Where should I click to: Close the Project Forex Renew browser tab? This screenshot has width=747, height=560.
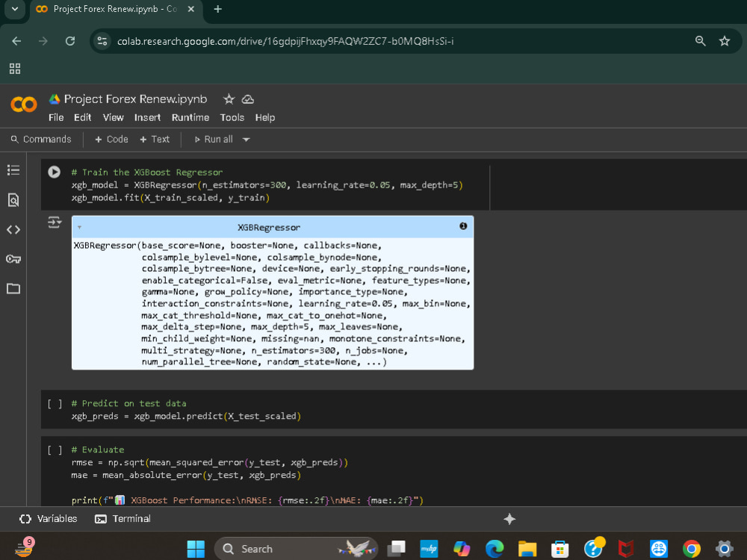click(x=190, y=9)
